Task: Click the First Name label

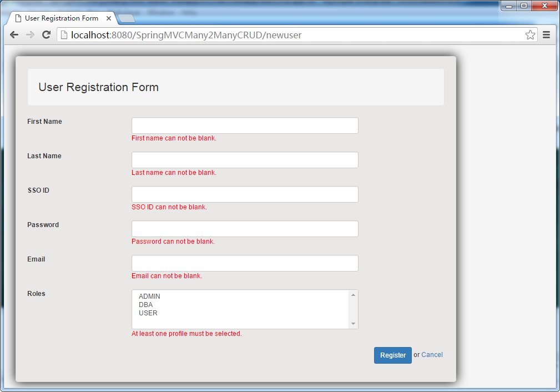Action: click(44, 122)
